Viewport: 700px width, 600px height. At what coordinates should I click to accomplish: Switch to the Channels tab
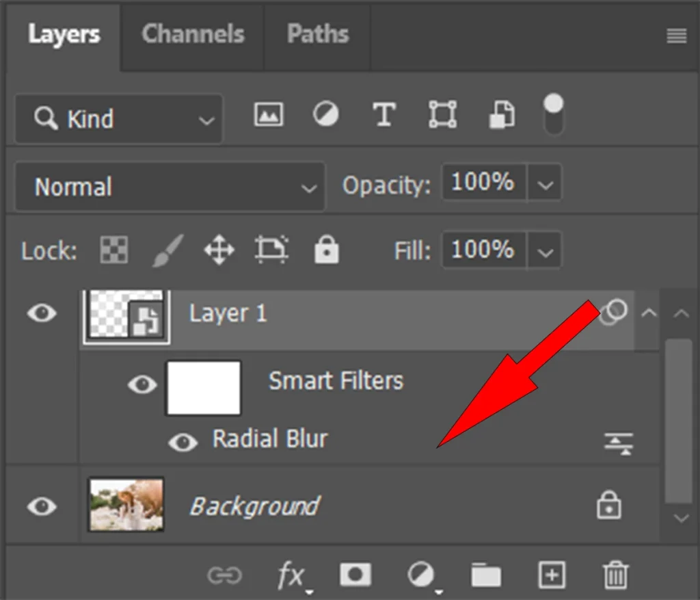click(x=192, y=34)
